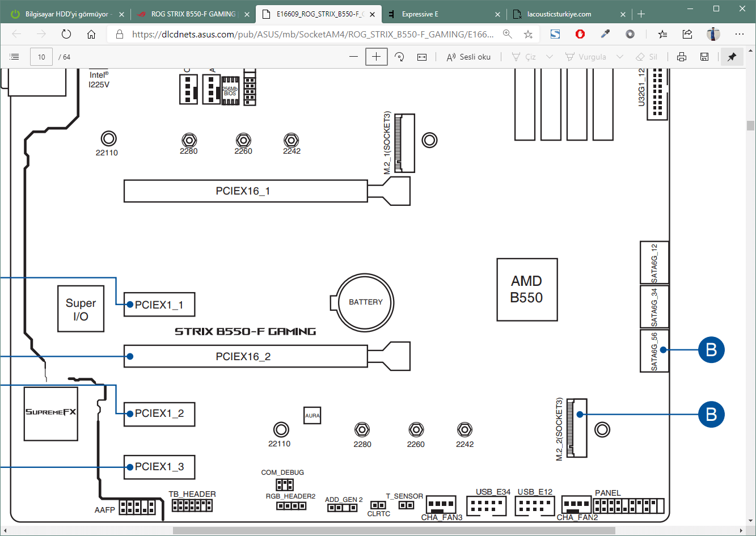The height and width of the screenshot is (536, 756).
Task: Zoom out with the minus icon
Action: pos(353,57)
